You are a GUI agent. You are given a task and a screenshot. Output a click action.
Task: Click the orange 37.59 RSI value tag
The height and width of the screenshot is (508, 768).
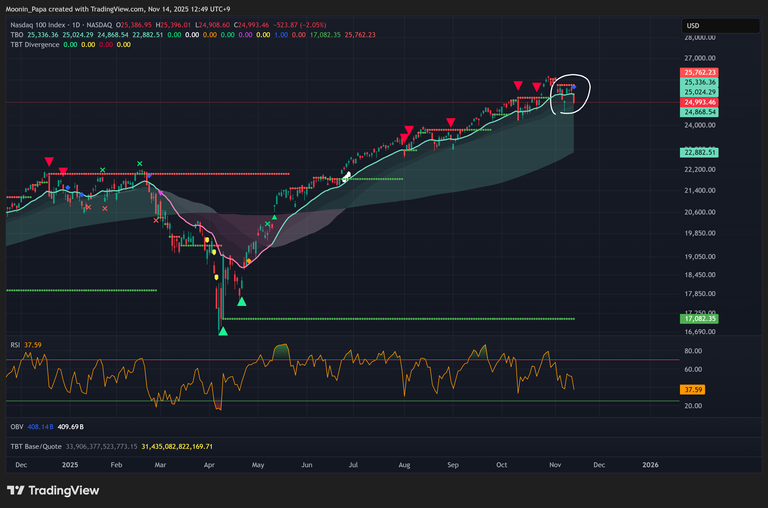point(694,389)
